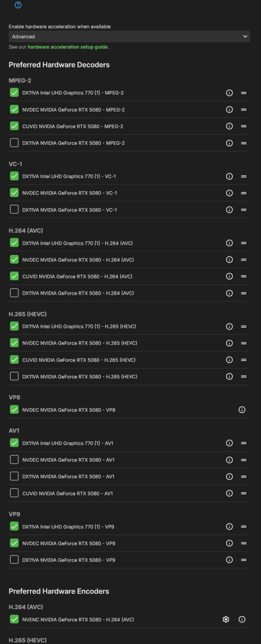
Task: Uncheck NVENC RTX 5080 H.264 encoder
Action: point(14,619)
